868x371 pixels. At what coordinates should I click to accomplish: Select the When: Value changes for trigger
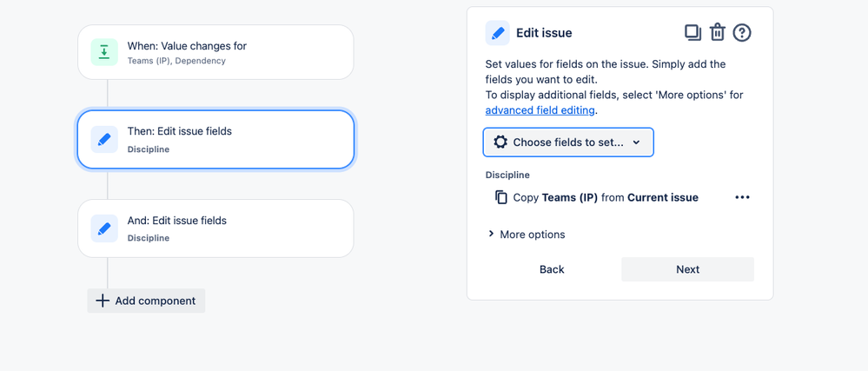coord(215,52)
